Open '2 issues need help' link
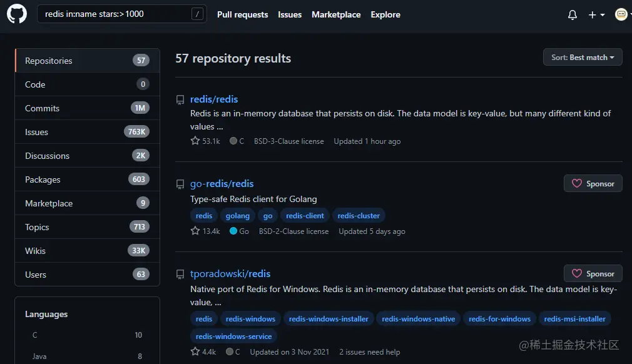The image size is (632, 364). pos(370,352)
